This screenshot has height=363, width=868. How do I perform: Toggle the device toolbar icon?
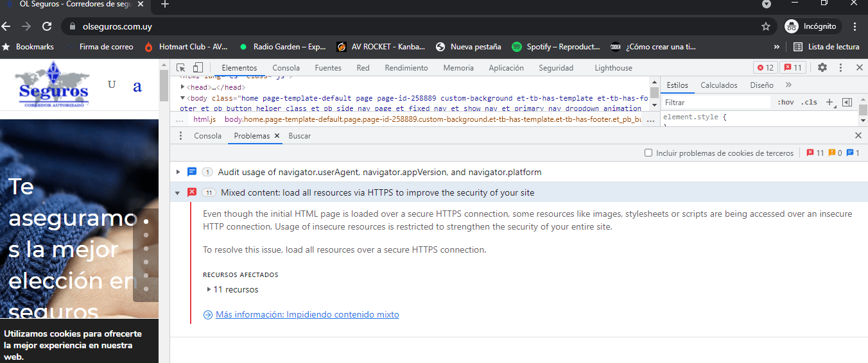(x=198, y=67)
